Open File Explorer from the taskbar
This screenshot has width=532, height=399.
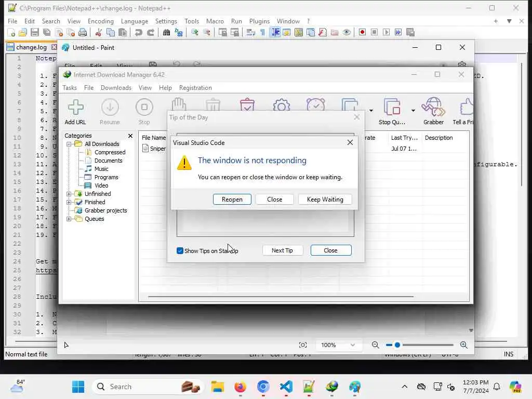pos(218,387)
